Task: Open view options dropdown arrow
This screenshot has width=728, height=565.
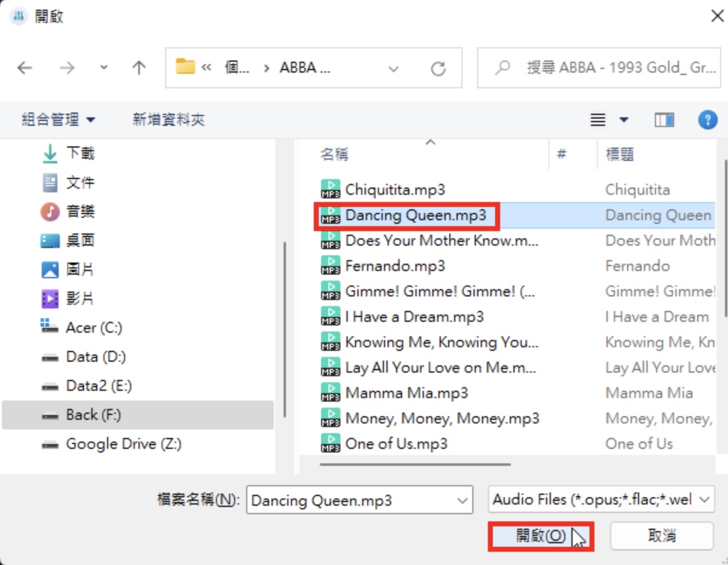Action: [623, 120]
